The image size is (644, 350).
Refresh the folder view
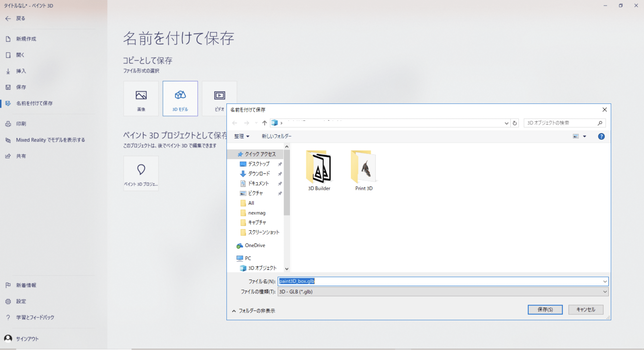(x=515, y=123)
